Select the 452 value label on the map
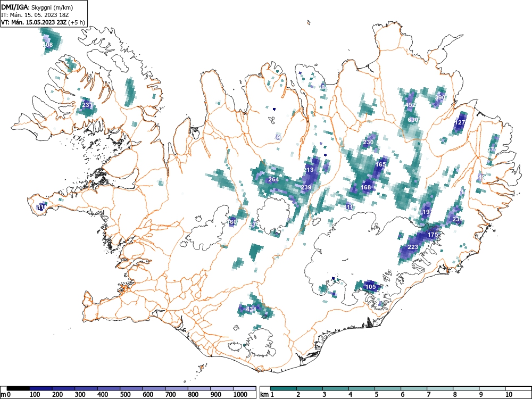This screenshot has width=532, height=399. pyautogui.click(x=411, y=105)
